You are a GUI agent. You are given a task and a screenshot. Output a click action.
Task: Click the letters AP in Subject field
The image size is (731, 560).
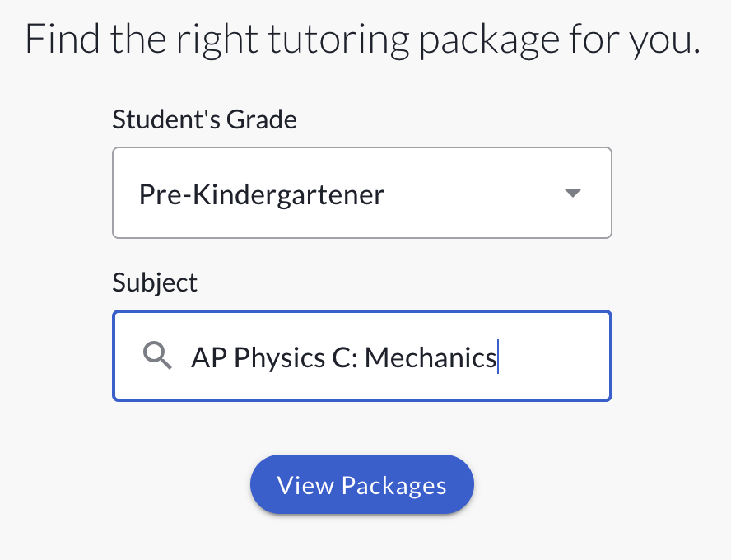coord(209,357)
